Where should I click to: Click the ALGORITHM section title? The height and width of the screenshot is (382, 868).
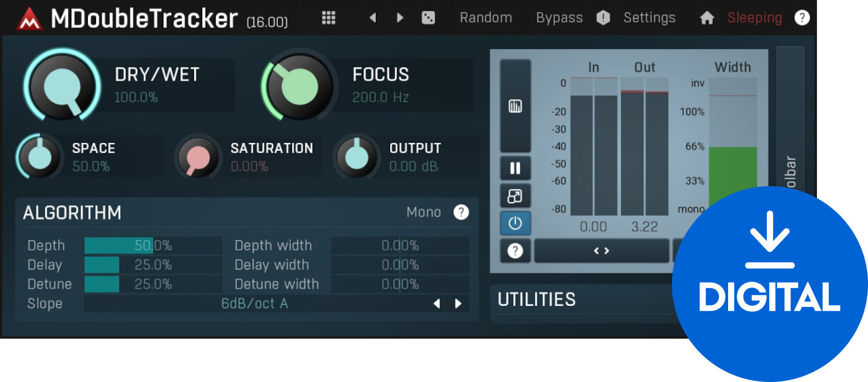coord(72,213)
